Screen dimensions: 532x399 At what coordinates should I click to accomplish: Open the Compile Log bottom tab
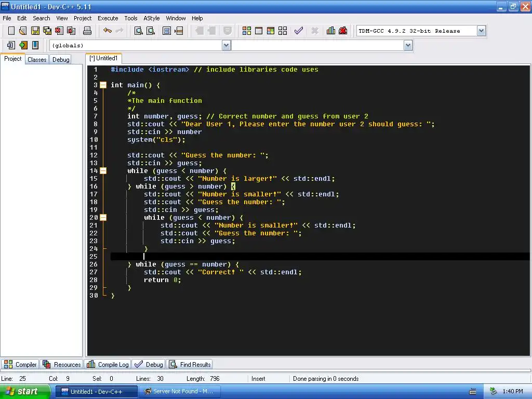[108, 364]
